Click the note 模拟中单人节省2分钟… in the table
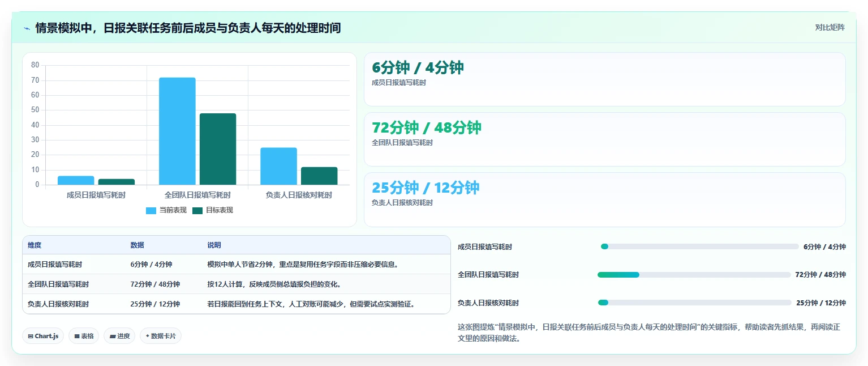 click(x=303, y=265)
